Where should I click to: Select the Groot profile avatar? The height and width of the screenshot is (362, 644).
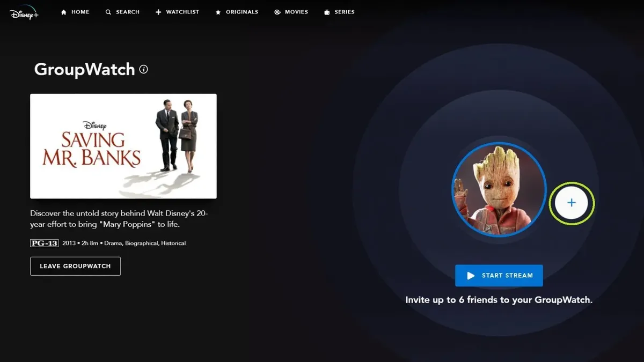[x=499, y=189]
